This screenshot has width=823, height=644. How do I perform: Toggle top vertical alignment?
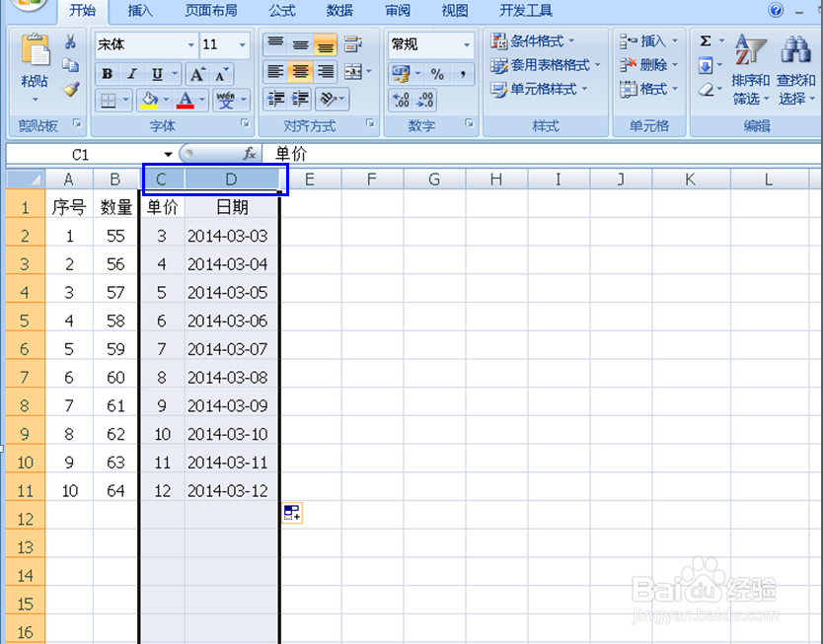pyautogui.click(x=275, y=44)
